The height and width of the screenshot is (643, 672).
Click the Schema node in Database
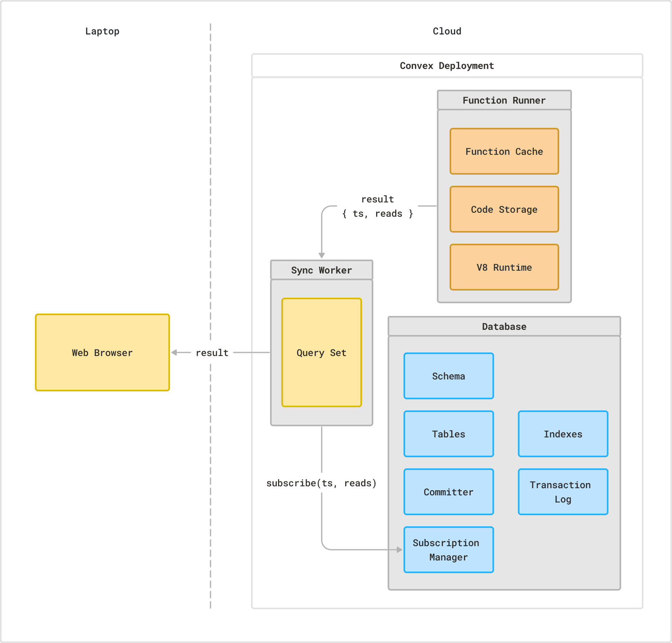[x=448, y=375]
